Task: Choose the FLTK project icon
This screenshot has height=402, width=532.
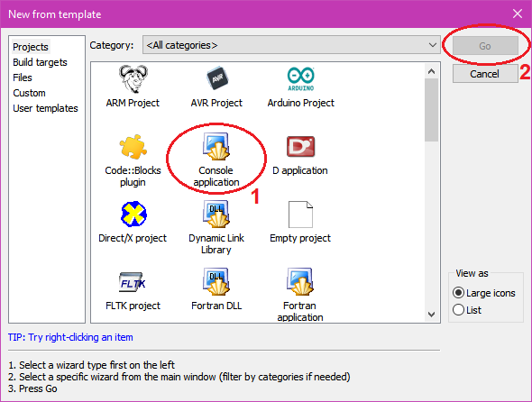Action: pos(133,282)
